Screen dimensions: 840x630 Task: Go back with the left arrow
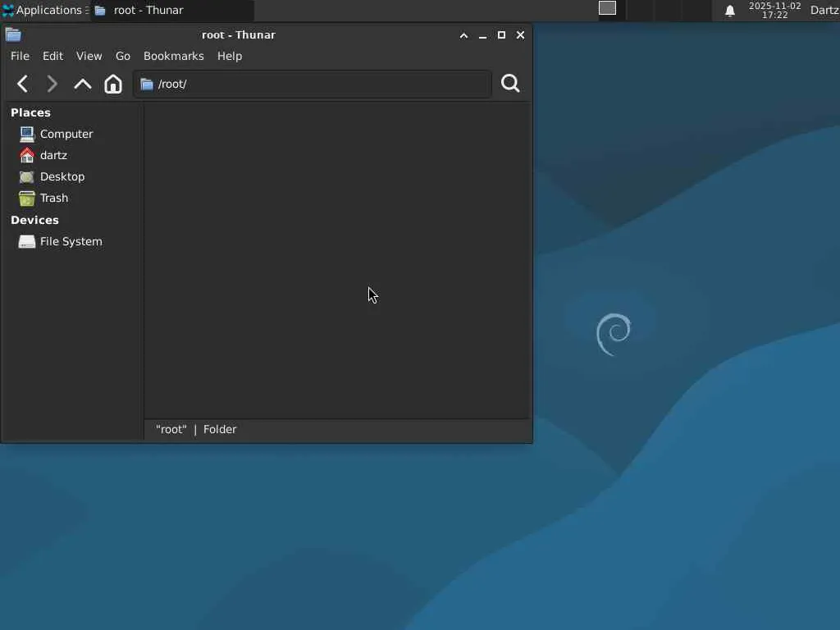click(22, 84)
